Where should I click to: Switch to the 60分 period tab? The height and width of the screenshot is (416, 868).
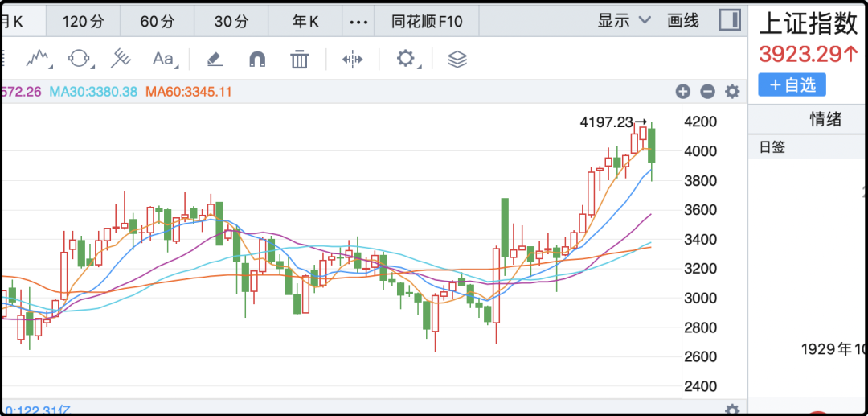tap(157, 22)
